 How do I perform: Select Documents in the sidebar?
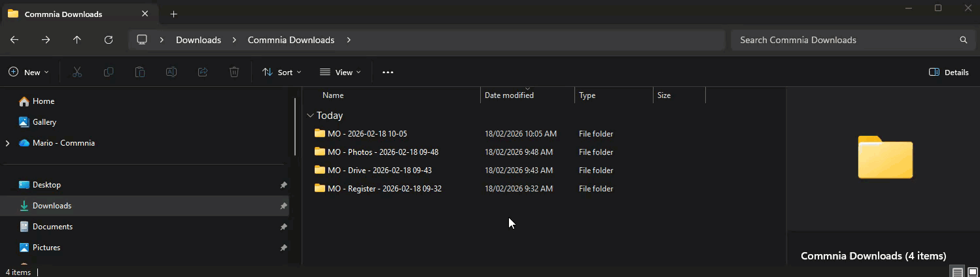(x=52, y=227)
